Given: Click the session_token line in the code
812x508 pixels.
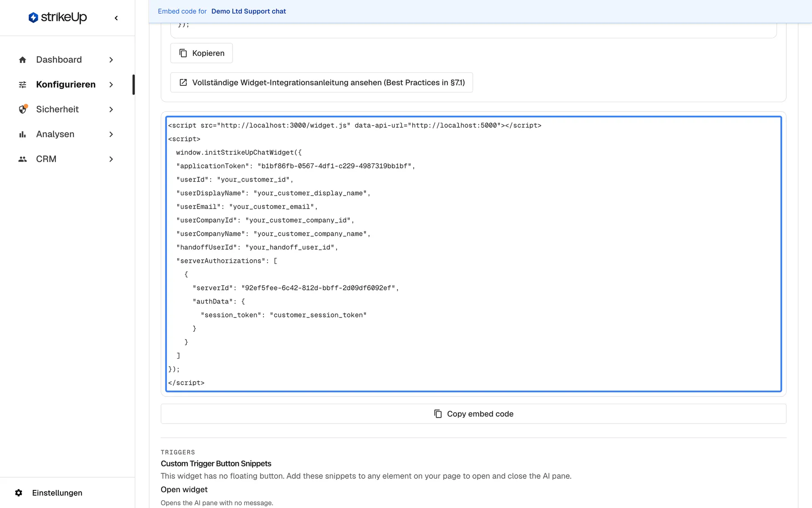Looking at the screenshot, I should coord(284,315).
